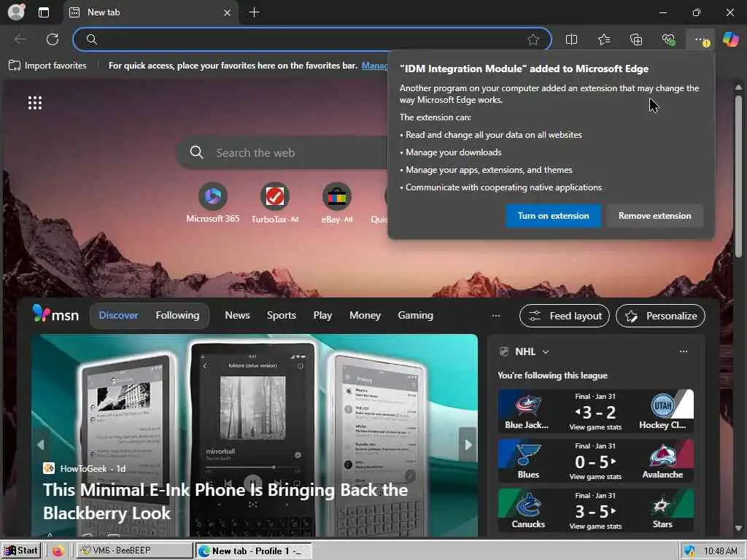
Task: View game stats for Canucks Stars game
Action: click(x=595, y=526)
